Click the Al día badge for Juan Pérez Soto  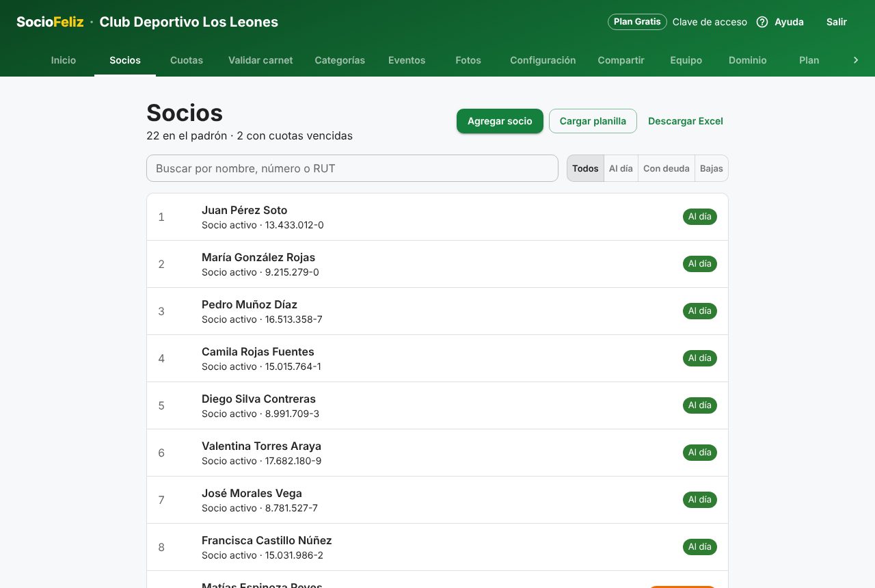pos(700,217)
